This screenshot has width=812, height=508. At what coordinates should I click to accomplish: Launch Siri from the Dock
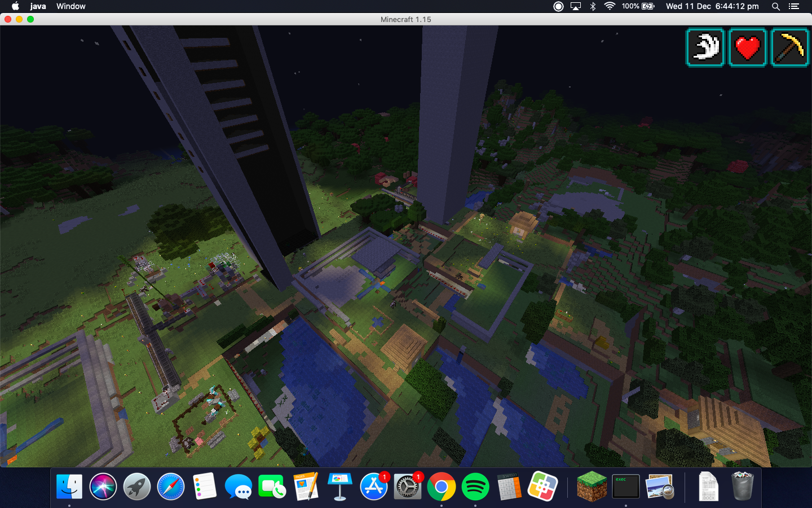(x=103, y=487)
